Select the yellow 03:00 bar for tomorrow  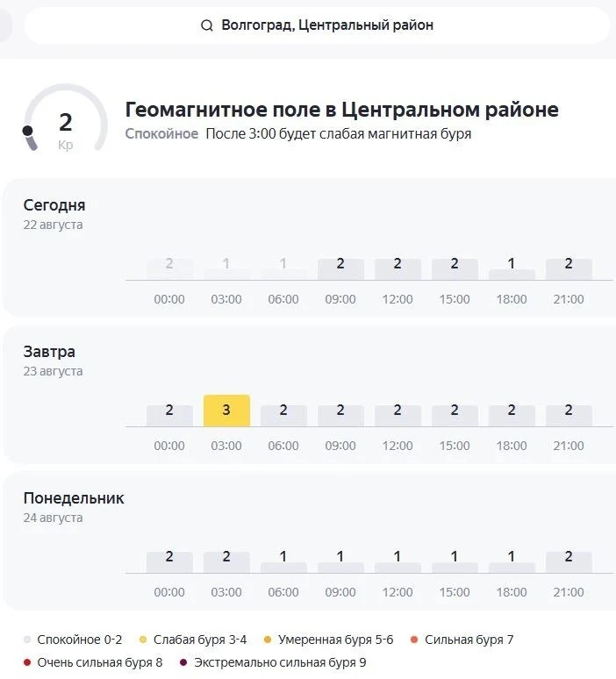(226, 411)
